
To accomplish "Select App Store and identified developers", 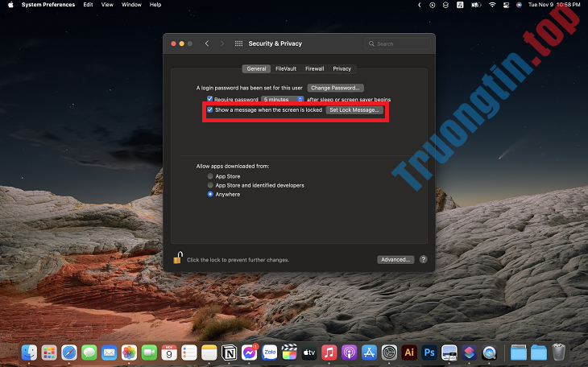I will 210,185.
